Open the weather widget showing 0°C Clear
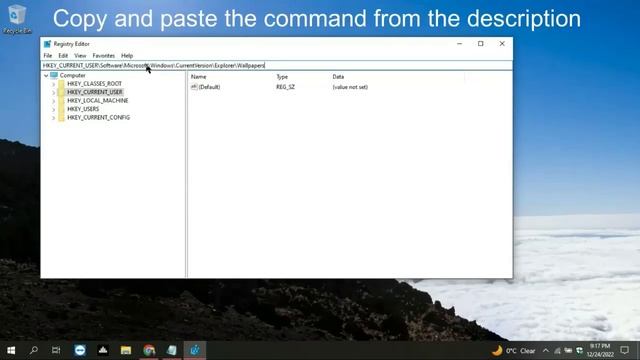This screenshot has height=360, width=640. pos(513,351)
